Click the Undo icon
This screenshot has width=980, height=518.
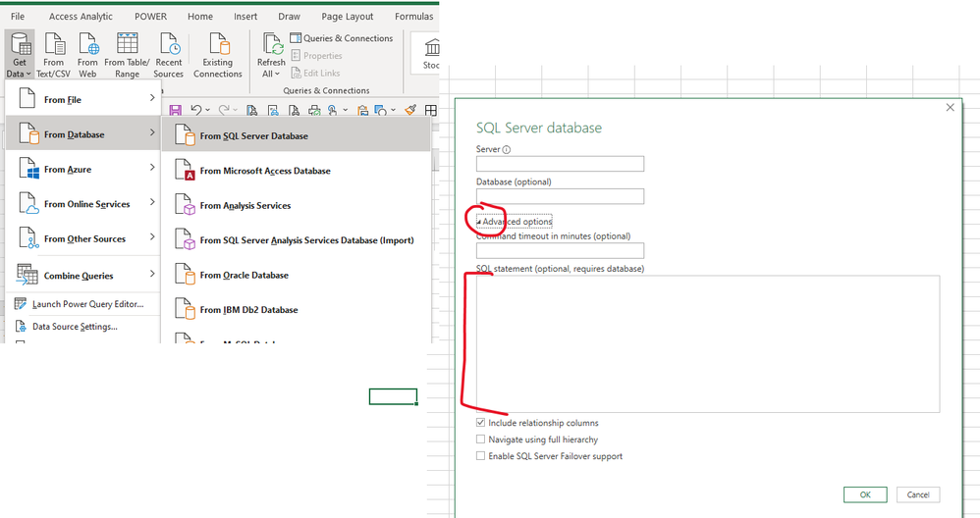196,110
